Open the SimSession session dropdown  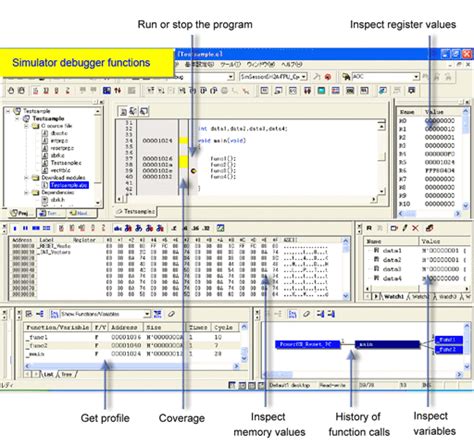pyautogui.click(x=304, y=77)
